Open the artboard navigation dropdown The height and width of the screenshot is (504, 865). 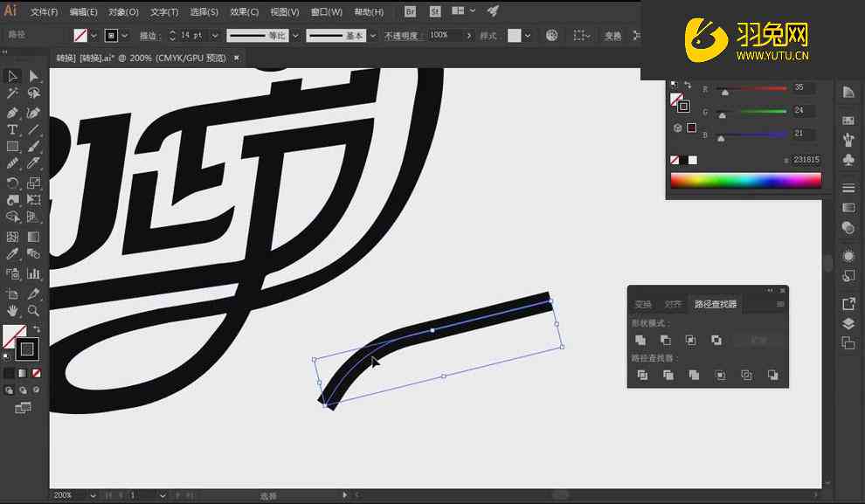click(x=163, y=495)
